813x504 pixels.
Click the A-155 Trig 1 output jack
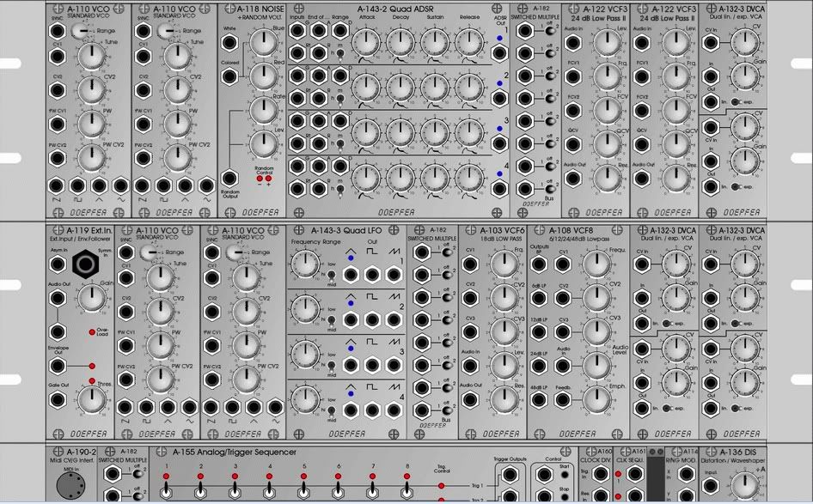tap(510, 475)
